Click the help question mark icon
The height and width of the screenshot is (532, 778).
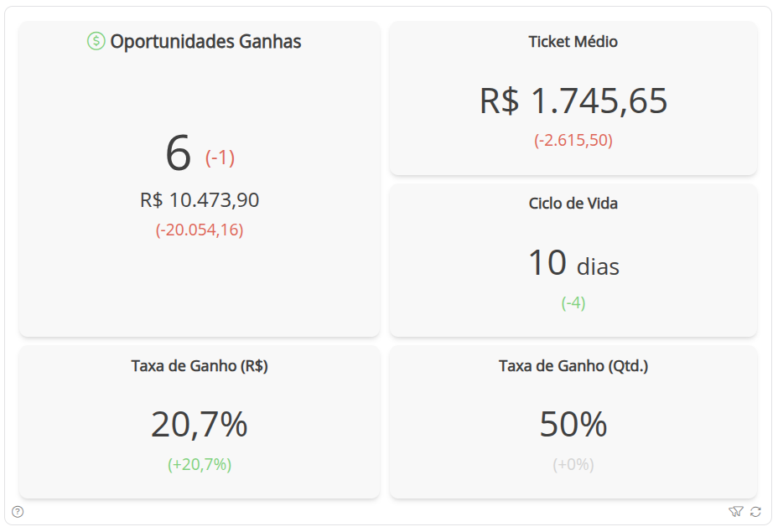pyautogui.click(x=18, y=511)
